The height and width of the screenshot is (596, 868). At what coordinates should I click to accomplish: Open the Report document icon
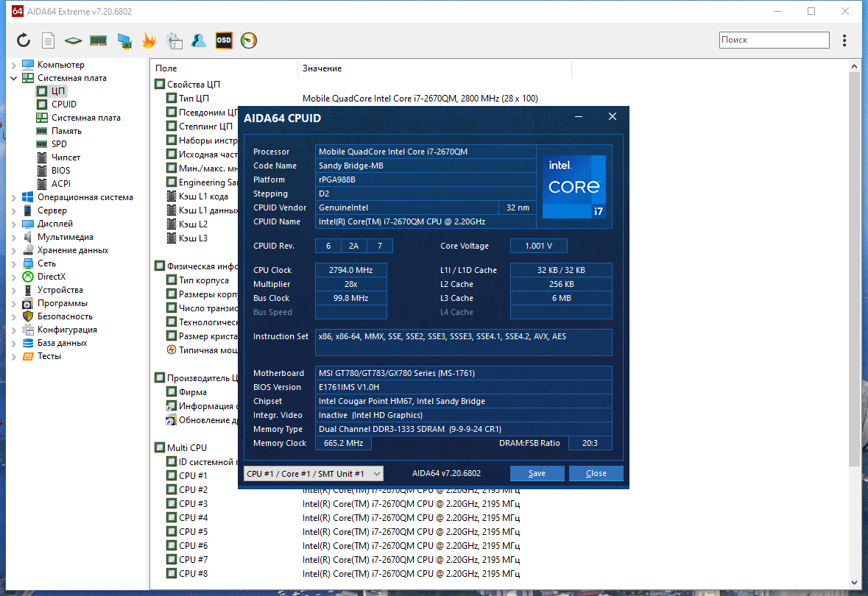click(48, 40)
